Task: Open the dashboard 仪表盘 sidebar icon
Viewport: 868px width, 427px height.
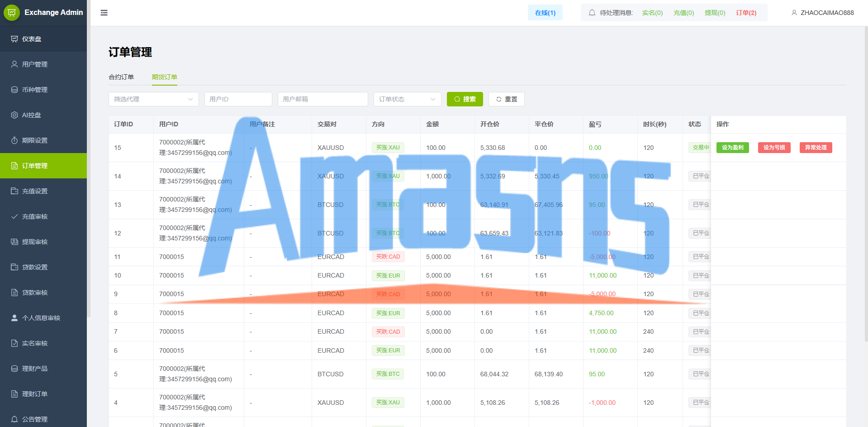Action: click(14, 39)
